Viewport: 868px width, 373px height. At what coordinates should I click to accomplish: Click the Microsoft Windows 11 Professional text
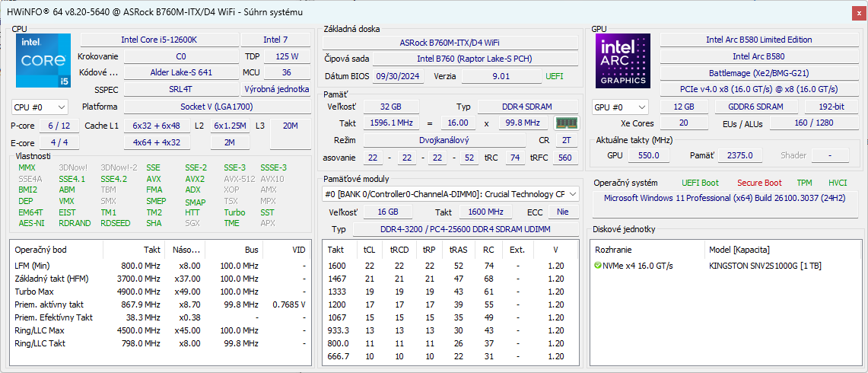725,198
